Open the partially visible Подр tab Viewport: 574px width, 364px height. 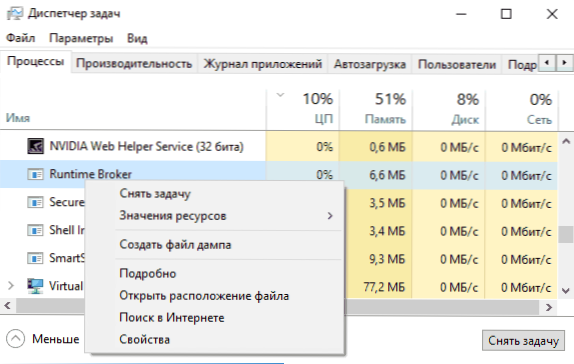[522, 64]
